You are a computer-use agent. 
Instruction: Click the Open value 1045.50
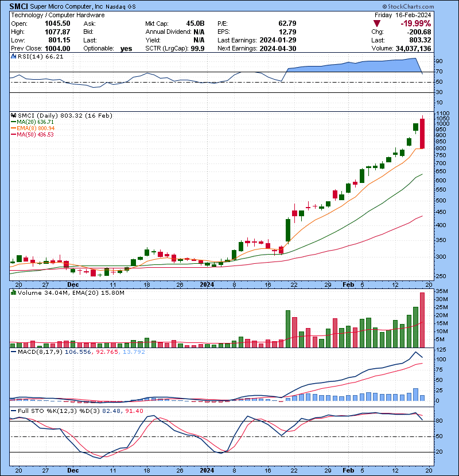57,24
